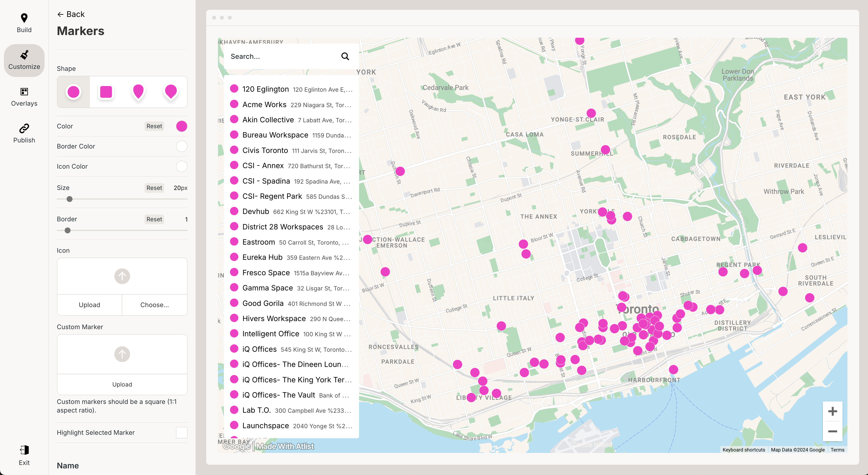Reset the marker Color
Screen dimensions: 868x475
(x=154, y=126)
